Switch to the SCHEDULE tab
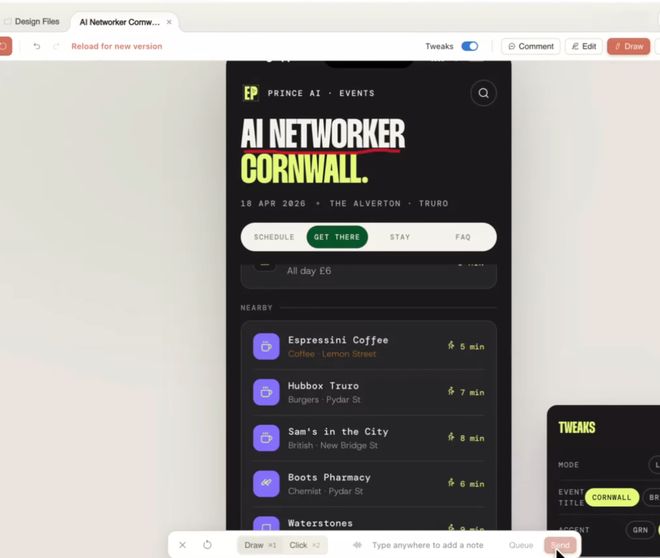This screenshot has width=660, height=558. 274,237
